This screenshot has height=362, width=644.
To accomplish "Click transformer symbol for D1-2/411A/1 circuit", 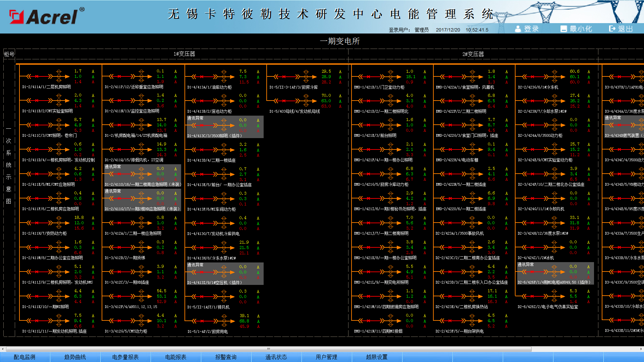I will (59, 76).
